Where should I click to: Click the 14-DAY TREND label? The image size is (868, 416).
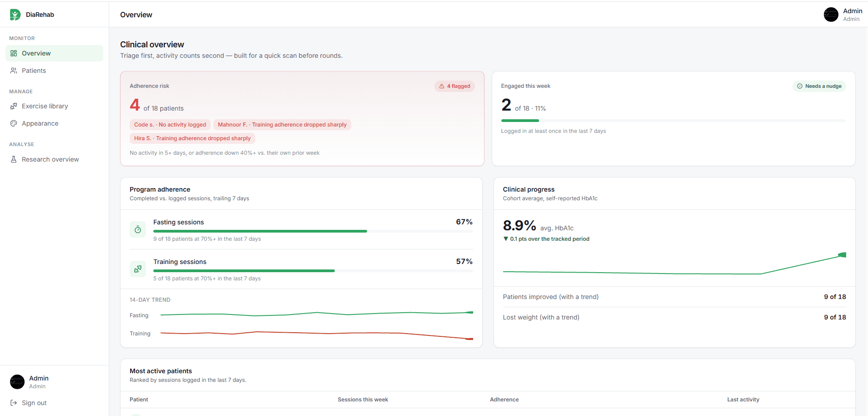[150, 300]
